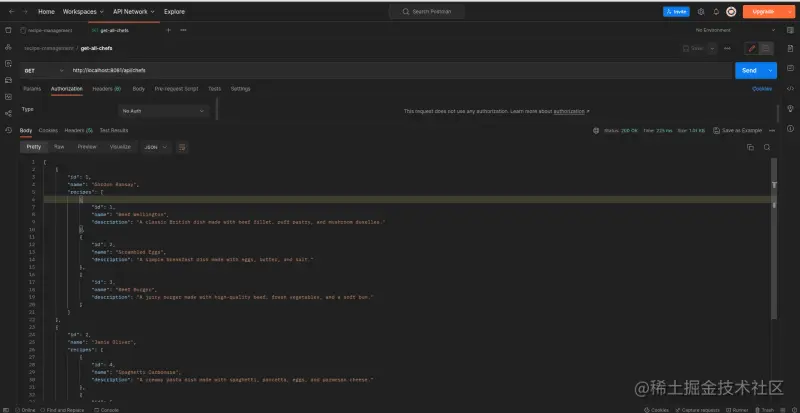800x413 pixels.
Task: Open History icon in left sidebar
Action: 8,130
